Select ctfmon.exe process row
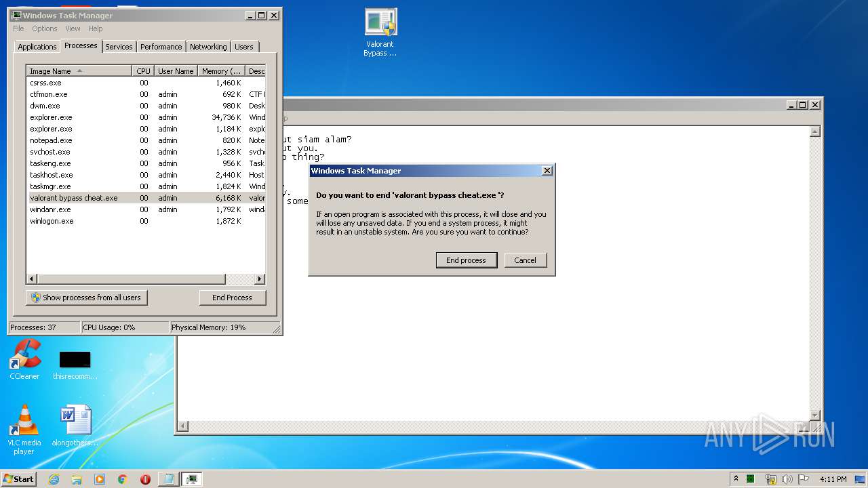The image size is (868, 488). (146, 94)
